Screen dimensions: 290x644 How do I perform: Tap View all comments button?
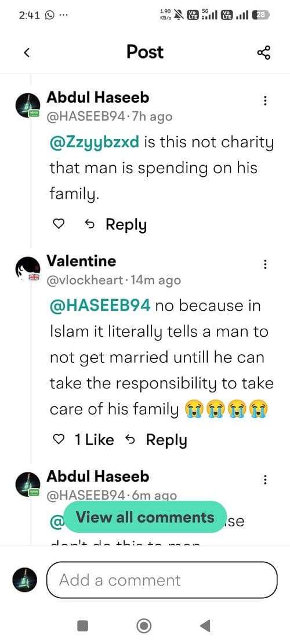click(x=145, y=516)
